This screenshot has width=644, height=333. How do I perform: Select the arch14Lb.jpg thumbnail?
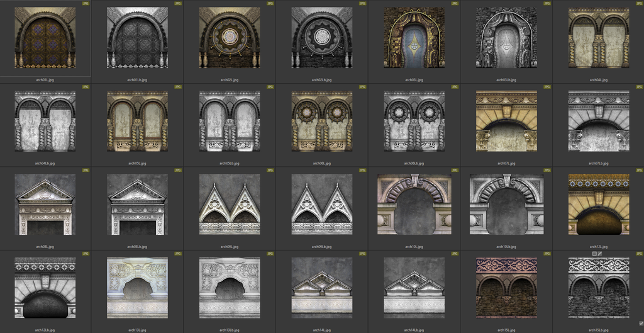click(x=414, y=288)
